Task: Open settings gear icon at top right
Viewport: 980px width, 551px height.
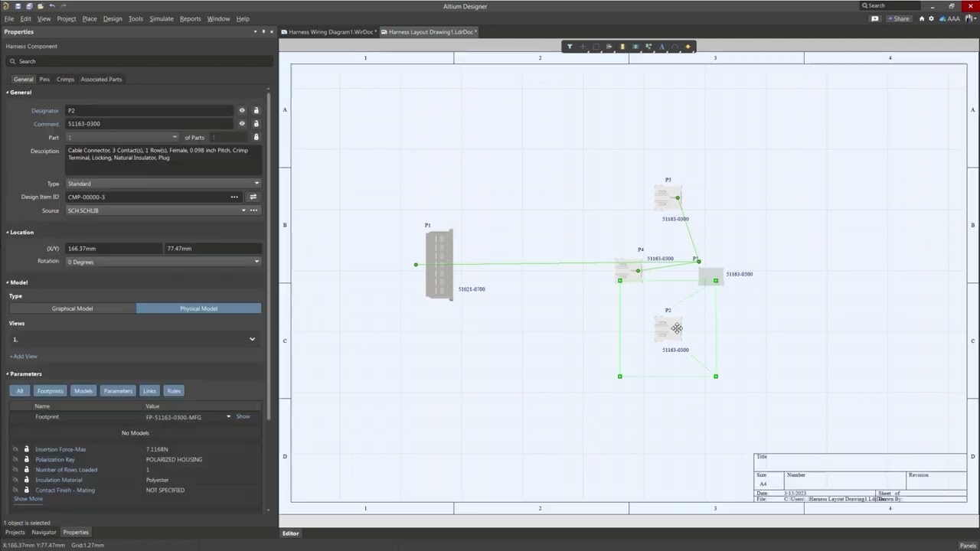Action: coord(931,18)
